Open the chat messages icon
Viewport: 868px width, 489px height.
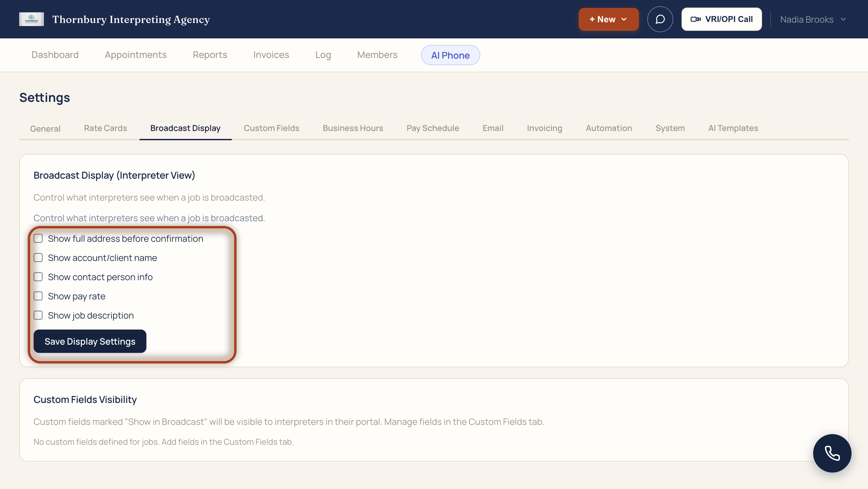[660, 19]
